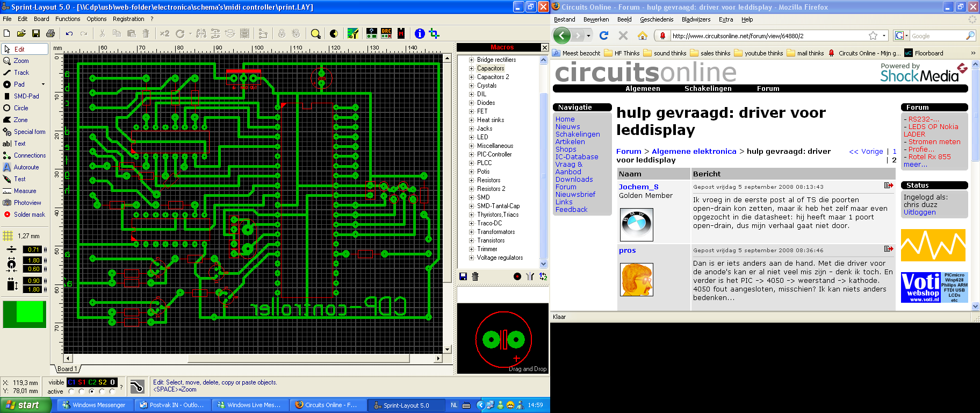Viewport: 980px width, 413px height.
Task: Expand the Capacitors macro folder
Action: coord(472,68)
